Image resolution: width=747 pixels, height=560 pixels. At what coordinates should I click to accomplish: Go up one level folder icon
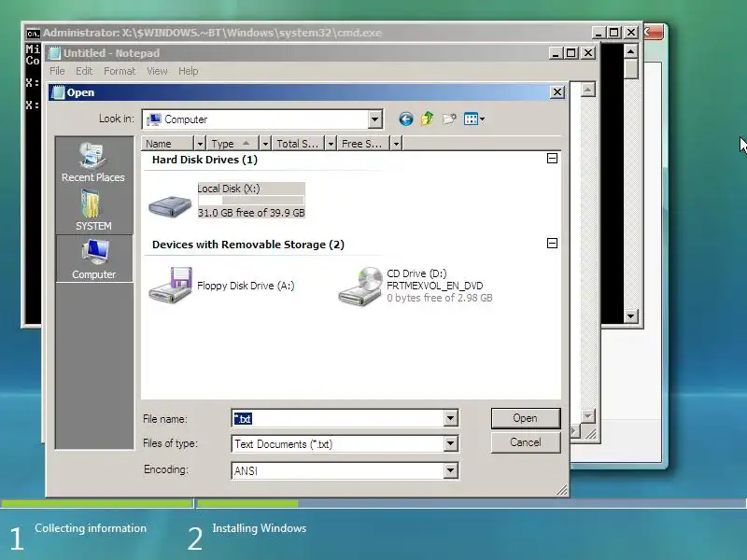pos(428,119)
